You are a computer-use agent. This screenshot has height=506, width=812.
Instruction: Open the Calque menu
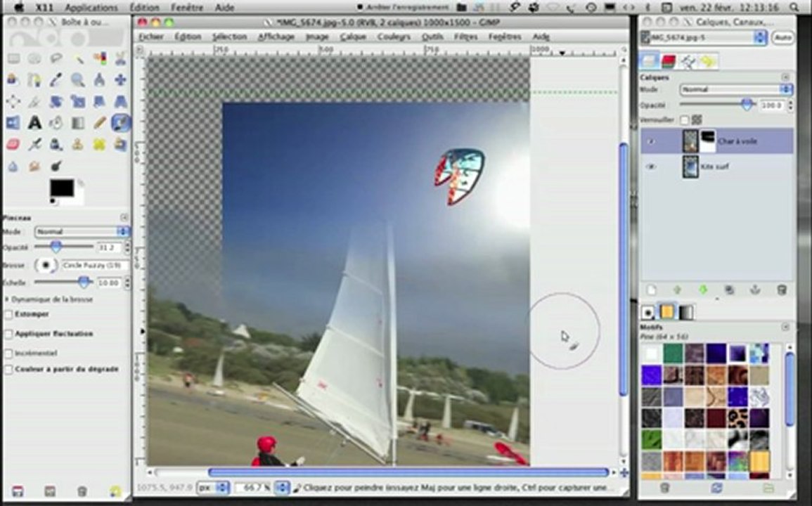coord(353,37)
